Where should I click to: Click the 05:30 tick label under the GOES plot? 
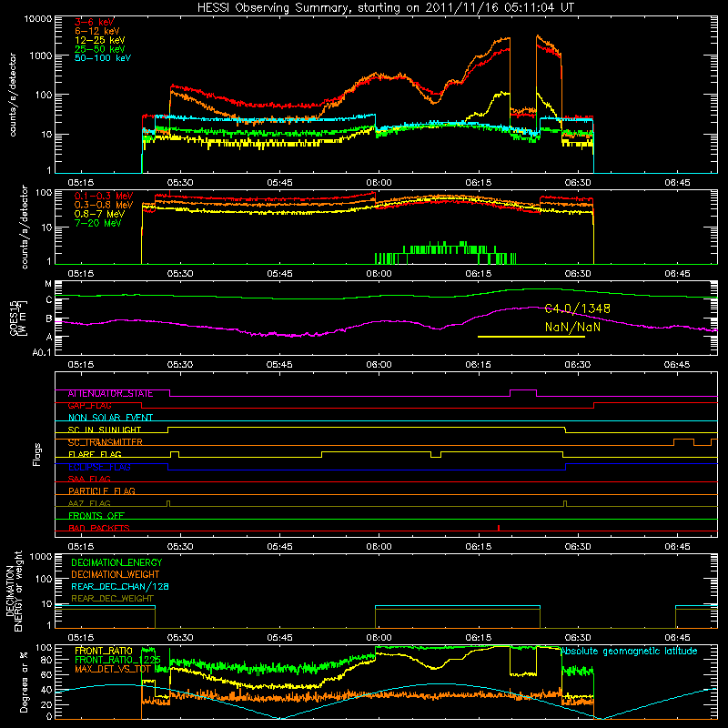180,365
